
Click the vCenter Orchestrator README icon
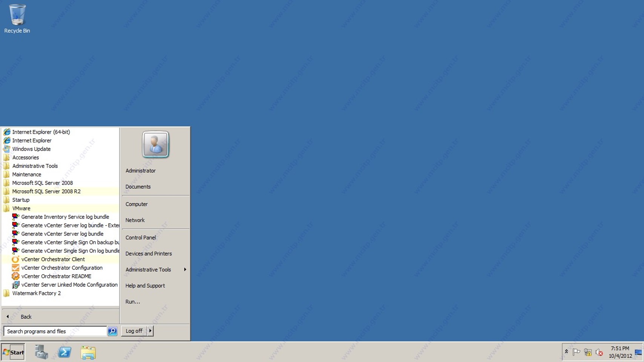click(x=15, y=276)
